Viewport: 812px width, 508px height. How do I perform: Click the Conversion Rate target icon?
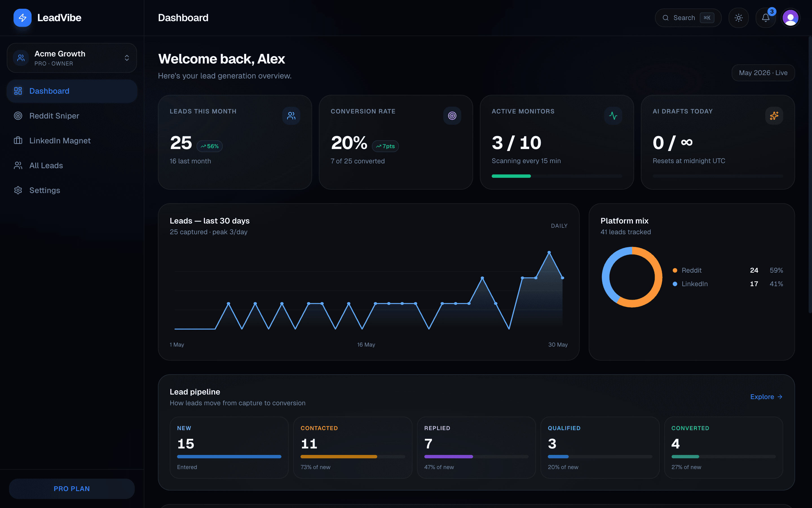[x=452, y=116]
